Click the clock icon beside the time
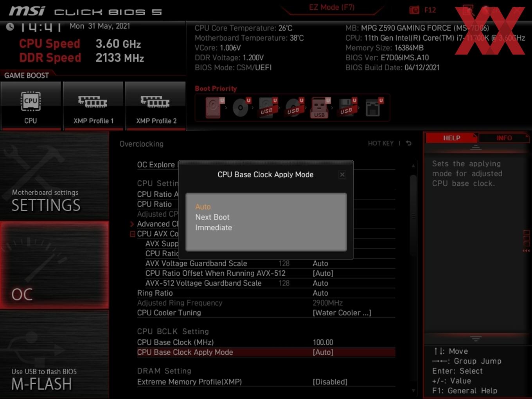532x399 pixels. tap(10, 27)
